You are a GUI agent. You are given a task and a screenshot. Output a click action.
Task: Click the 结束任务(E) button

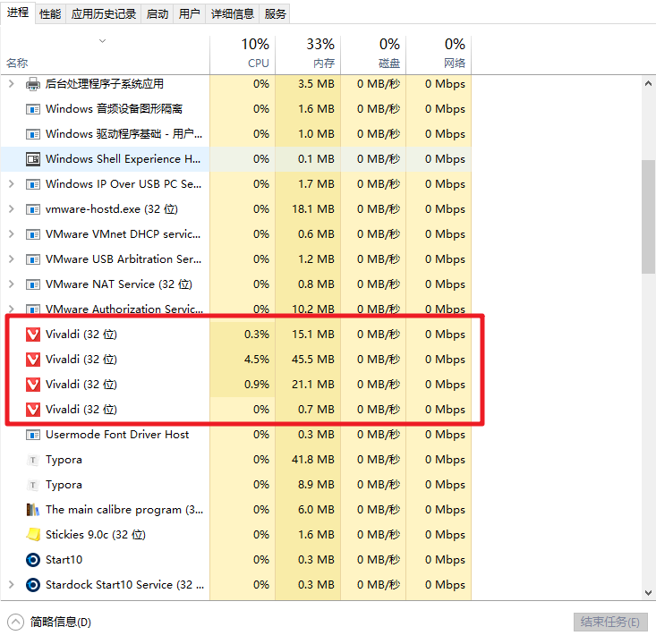tap(609, 623)
